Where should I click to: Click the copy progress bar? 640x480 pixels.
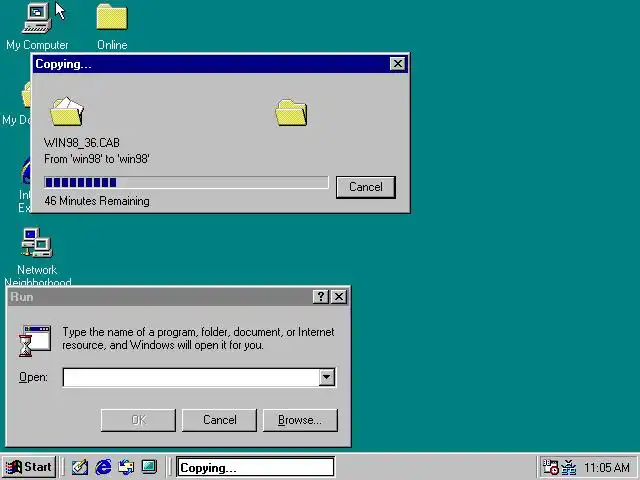(186, 182)
